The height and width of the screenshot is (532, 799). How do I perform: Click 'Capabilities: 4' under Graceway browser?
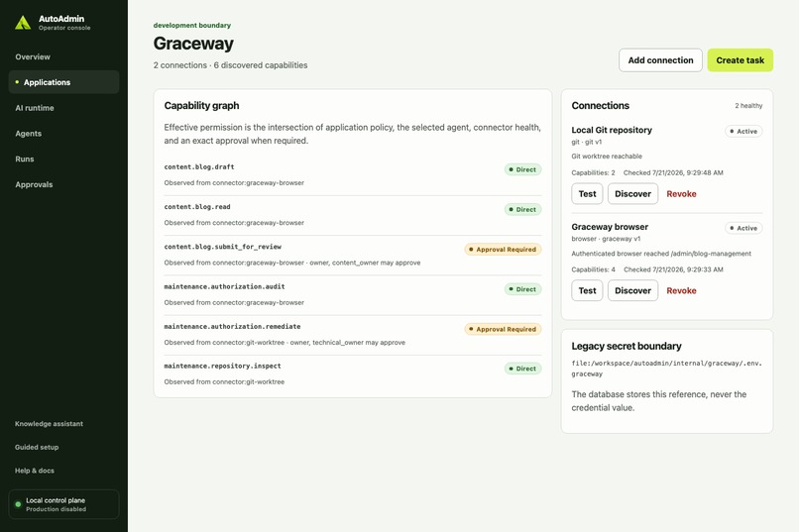(593, 269)
